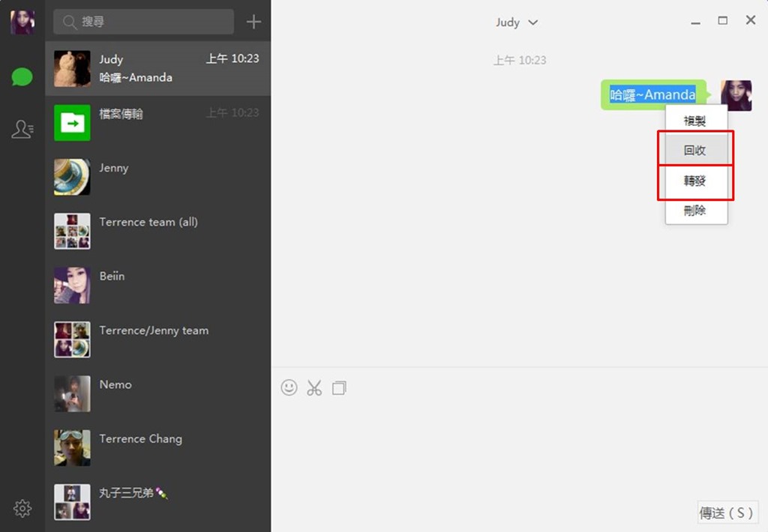This screenshot has height=532, width=768.
Task: Click sender avatar beside the message bubble
Action: 736,95
